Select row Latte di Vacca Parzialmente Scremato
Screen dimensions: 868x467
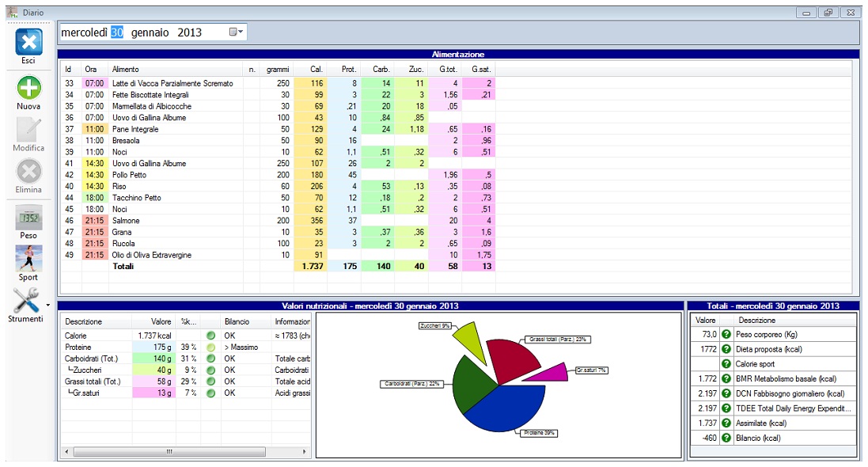coord(279,83)
